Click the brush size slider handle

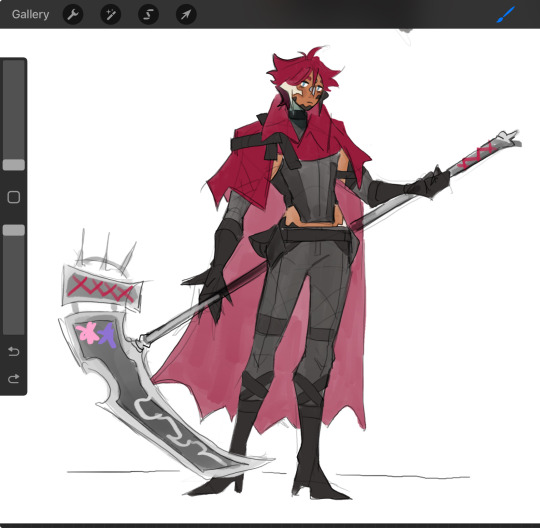coord(14,165)
